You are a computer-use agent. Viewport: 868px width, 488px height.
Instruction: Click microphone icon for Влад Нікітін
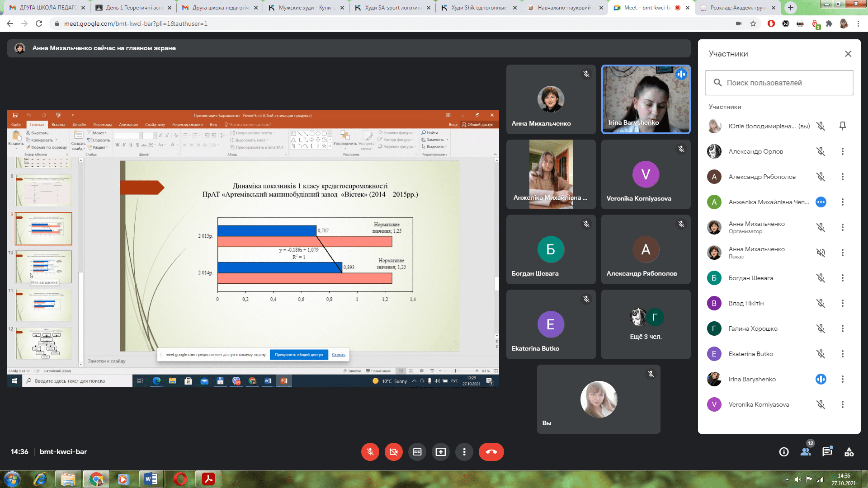821,303
